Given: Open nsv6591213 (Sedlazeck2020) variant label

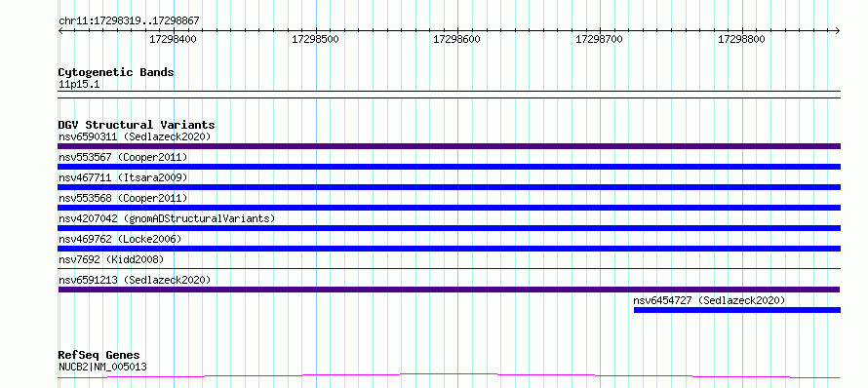Looking at the screenshot, I should tap(135, 280).
